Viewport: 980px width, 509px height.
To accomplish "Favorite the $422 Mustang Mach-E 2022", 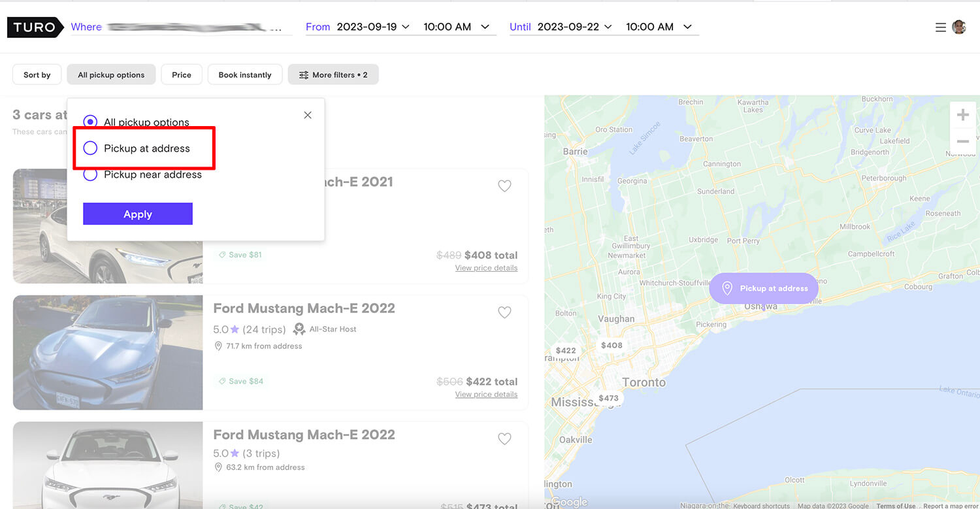I will coord(504,312).
